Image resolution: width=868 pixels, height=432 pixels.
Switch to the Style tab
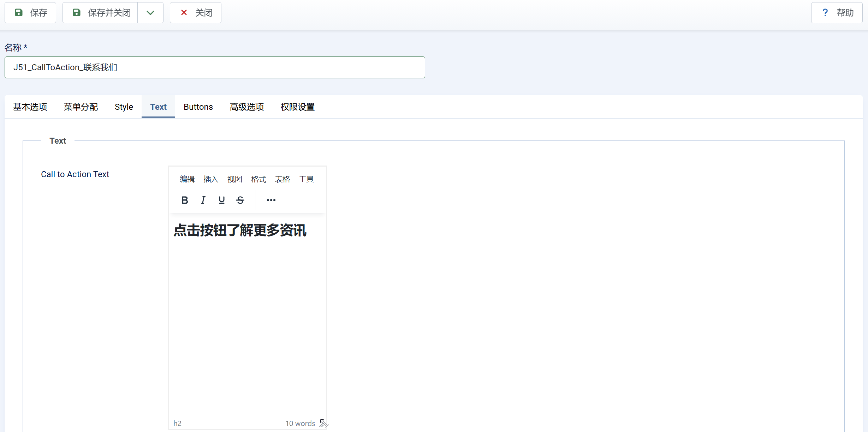pyautogui.click(x=124, y=107)
